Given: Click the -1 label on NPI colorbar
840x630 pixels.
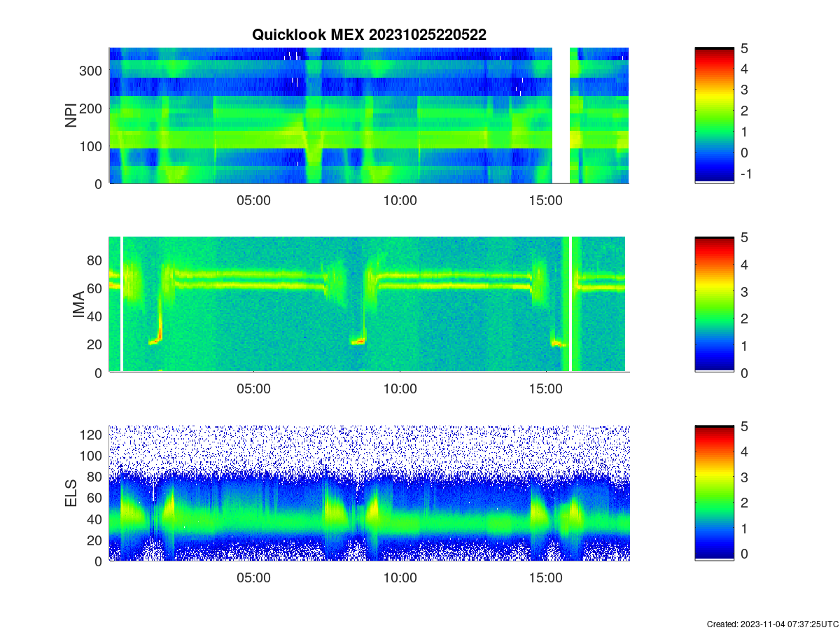Looking at the screenshot, I should pyautogui.click(x=745, y=174).
